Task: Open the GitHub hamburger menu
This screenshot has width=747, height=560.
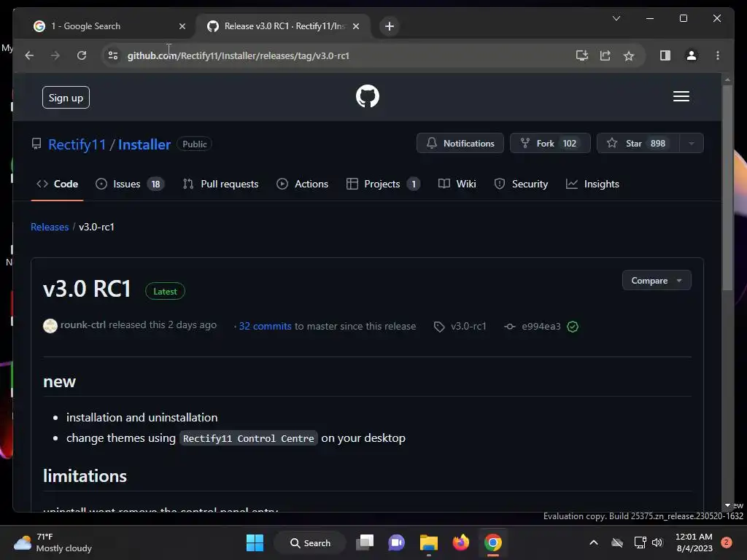Action: pyautogui.click(x=681, y=96)
